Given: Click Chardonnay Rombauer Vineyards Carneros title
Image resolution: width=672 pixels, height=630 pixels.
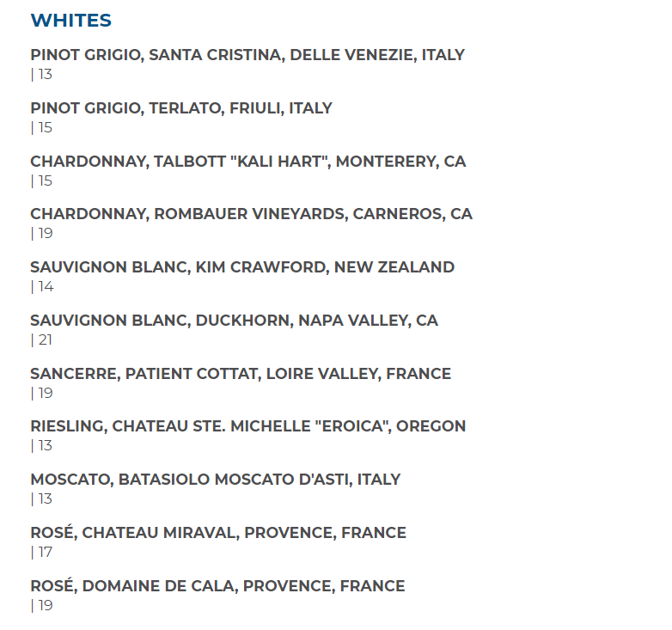Looking at the screenshot, I should pos(251,214).
